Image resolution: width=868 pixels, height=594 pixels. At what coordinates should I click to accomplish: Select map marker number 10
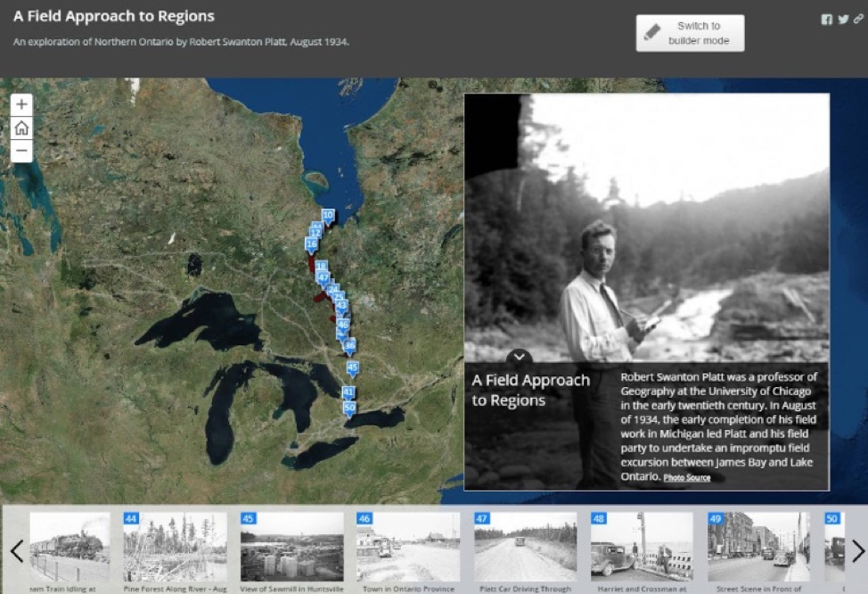click(x=328, y=216)
